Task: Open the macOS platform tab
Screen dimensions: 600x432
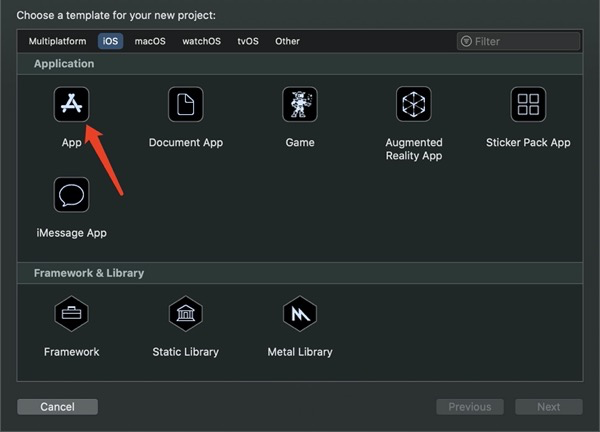Action: pos(150,41)
